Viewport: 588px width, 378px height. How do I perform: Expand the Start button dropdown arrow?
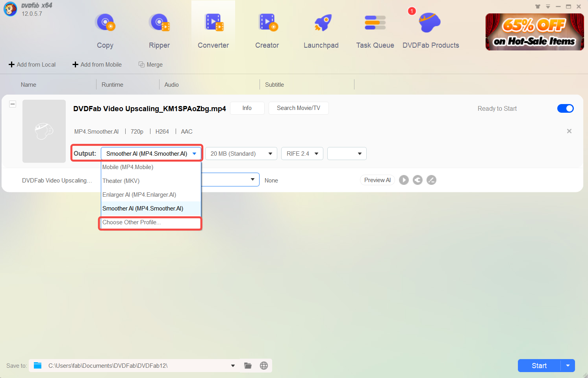click(568, 366)
